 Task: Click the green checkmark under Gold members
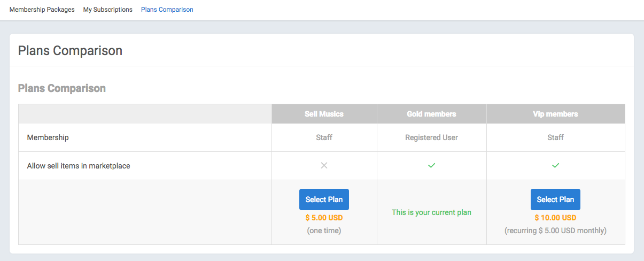pyautogui.click(x=431, y=166)
